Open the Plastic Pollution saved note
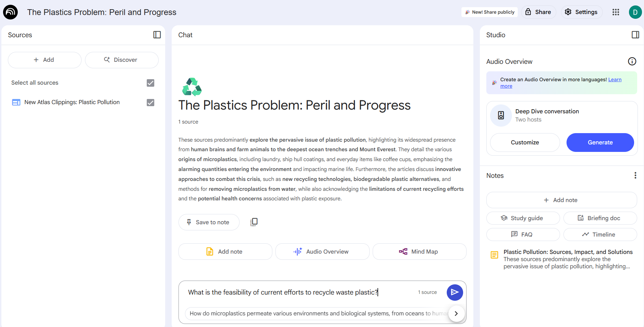The image size is (644, 327). pos(568,259)
